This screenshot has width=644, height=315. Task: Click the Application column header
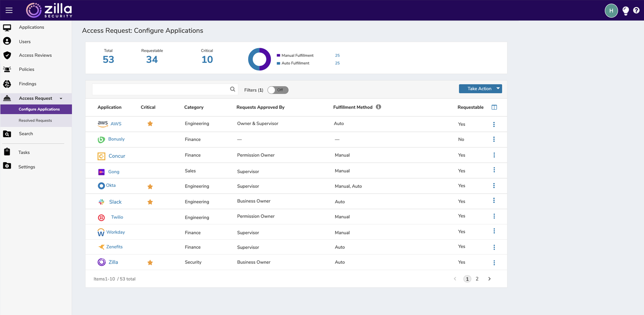[x=110, y=107]
